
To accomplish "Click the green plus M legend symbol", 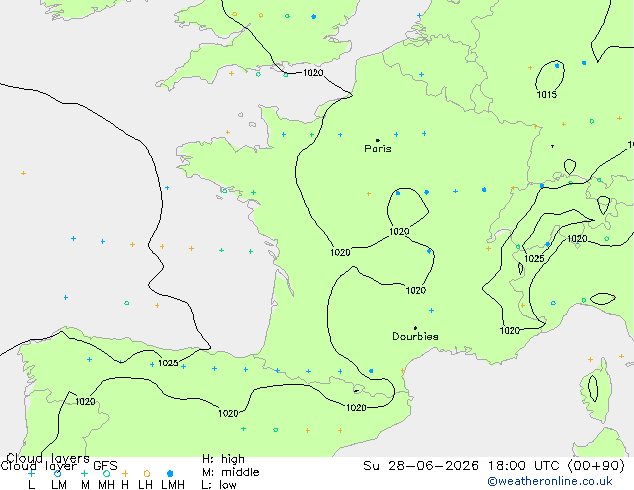I will 85,473.
